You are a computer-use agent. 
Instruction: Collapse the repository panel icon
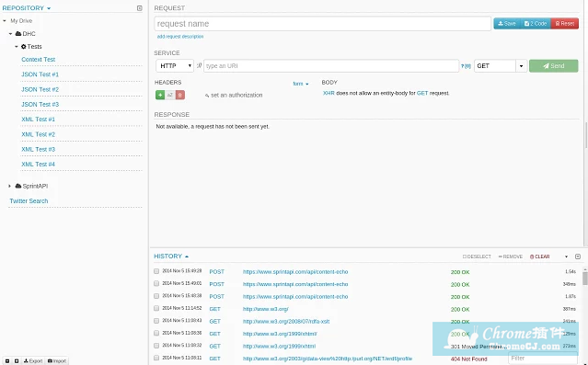coord(140,8)
